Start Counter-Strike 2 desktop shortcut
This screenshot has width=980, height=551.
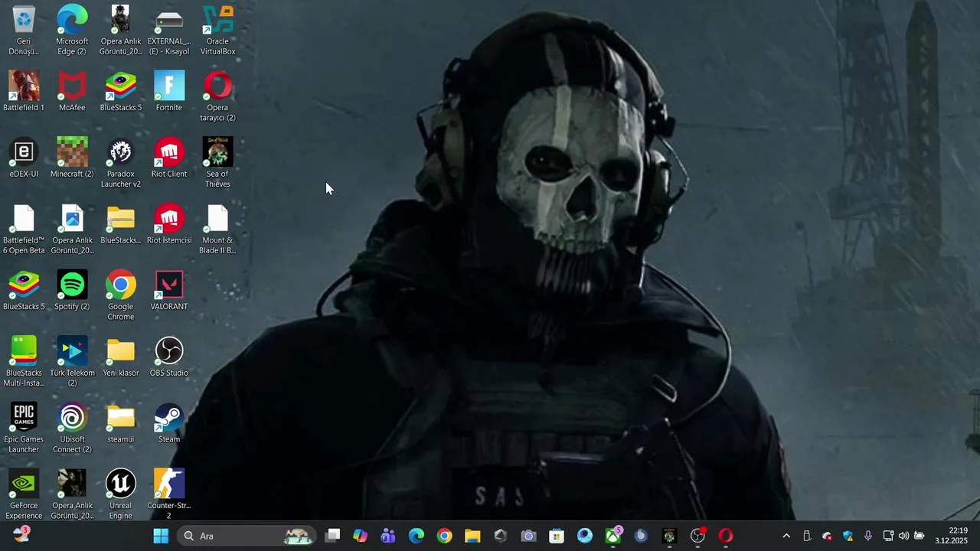[169, 494]
